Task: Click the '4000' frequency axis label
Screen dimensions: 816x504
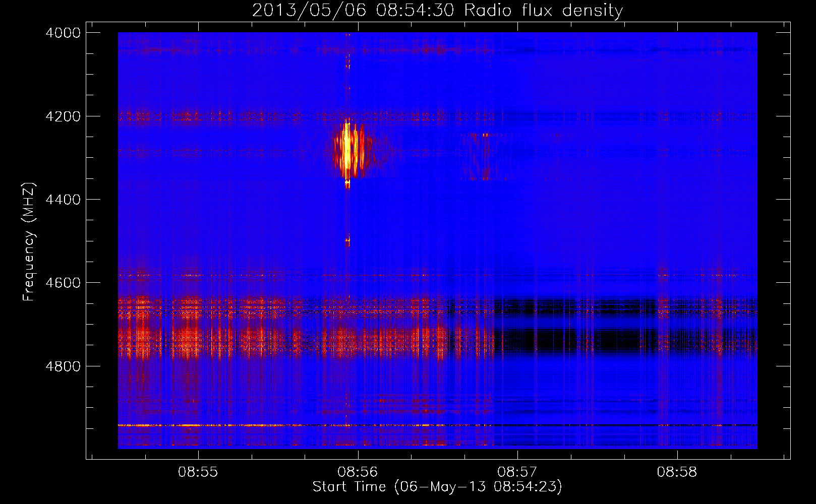Action: [63, 33]
